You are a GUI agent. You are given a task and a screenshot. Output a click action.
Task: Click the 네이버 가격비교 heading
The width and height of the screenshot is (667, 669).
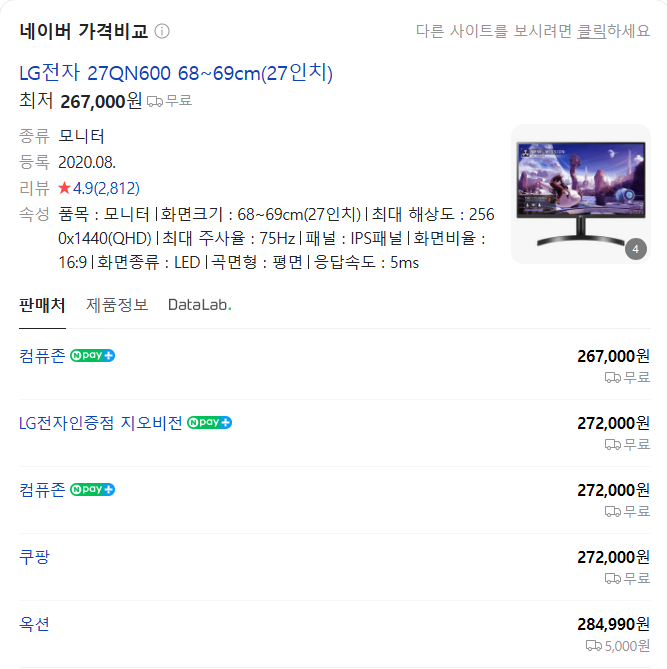point(84,31)
